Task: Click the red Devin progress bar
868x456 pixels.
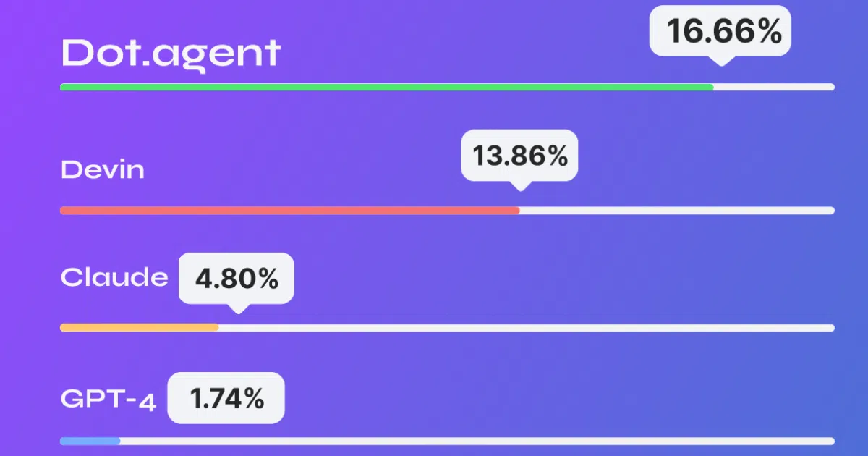Action: click(x=290, y=211)
